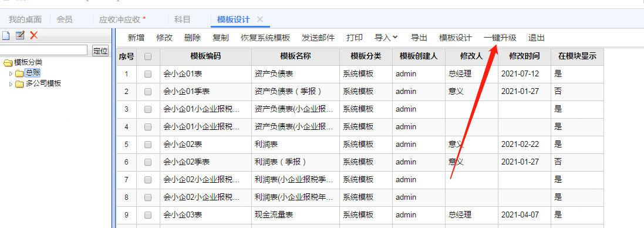Click the 模板创建人 column header
The image size is (644, 228).
pos(419,56)
